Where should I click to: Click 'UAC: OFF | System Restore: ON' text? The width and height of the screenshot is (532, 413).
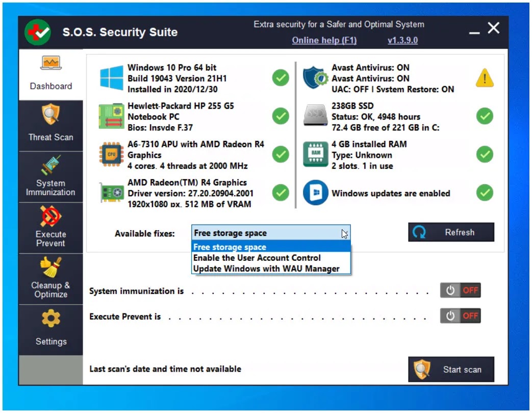[393, 89]
